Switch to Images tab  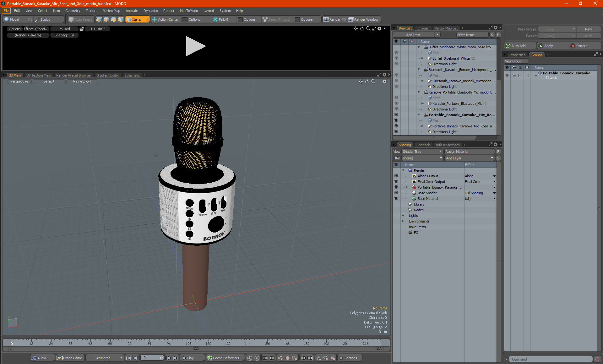pos(423,28)
